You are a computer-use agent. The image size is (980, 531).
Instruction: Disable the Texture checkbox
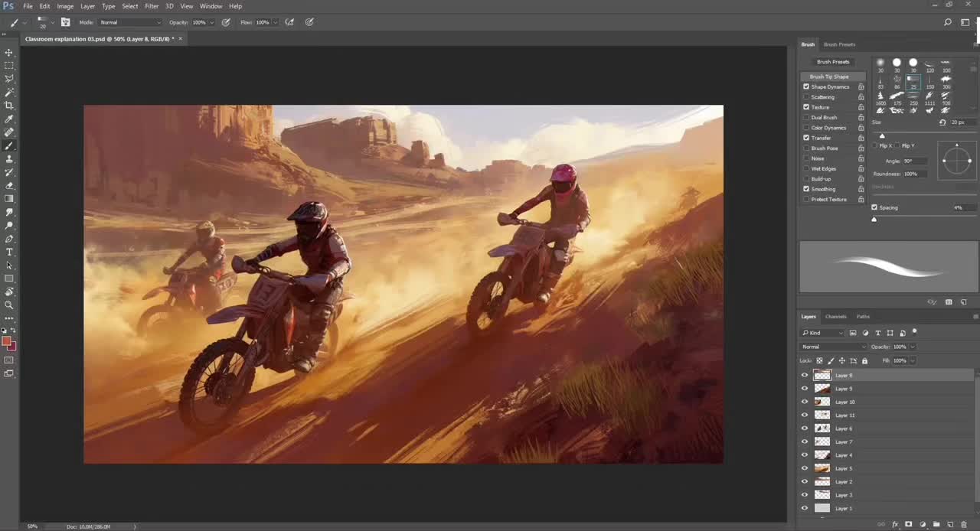[x=806, y=107]
